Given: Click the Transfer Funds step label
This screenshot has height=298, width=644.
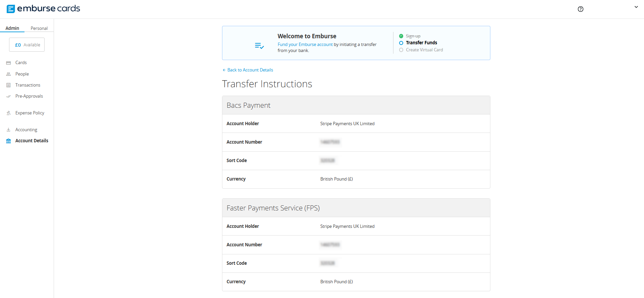Looking at the screenshot, I should (x=422, y=43).
